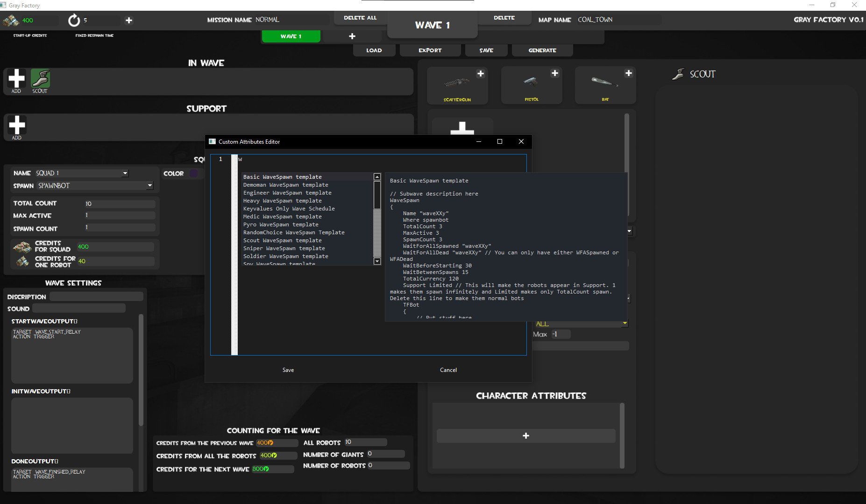Pick Scout WaveSpawn template entry
Image resolution: width=866 pixels, height=504 pixels.
(282, 240)
